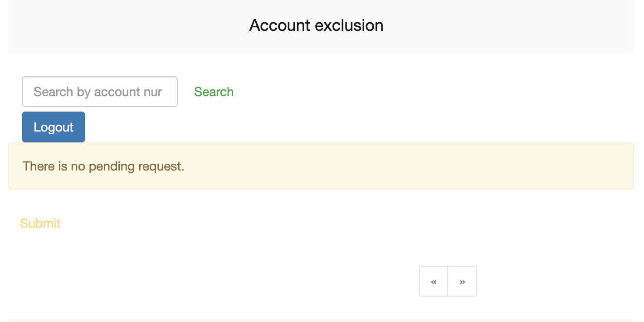Jump back one page in pagination
The image size is (644, 322).
(434, 281)
